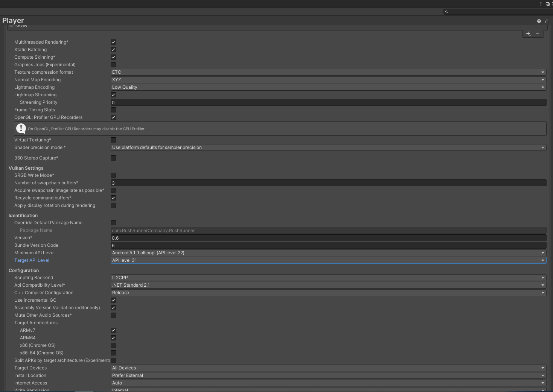The width and height of the screenshot is (553, 392).
Task: Change the Minimum API Level dropdown
Action: click(328, 252)
